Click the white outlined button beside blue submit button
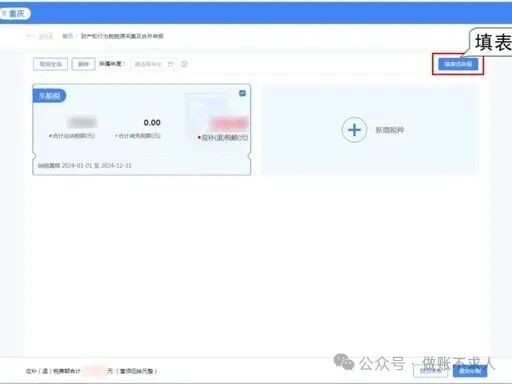The width and height of the screenshot is (512, 384). (431, 371)
